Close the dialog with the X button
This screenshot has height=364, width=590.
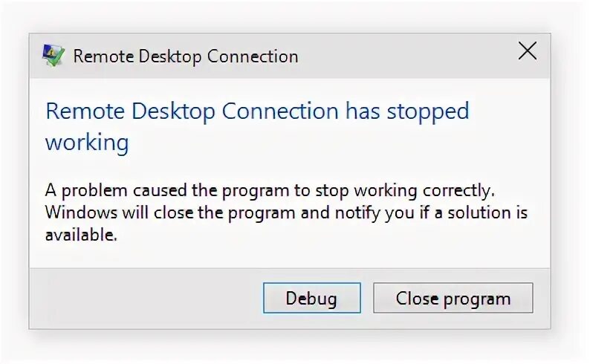(x=527, y=51)
